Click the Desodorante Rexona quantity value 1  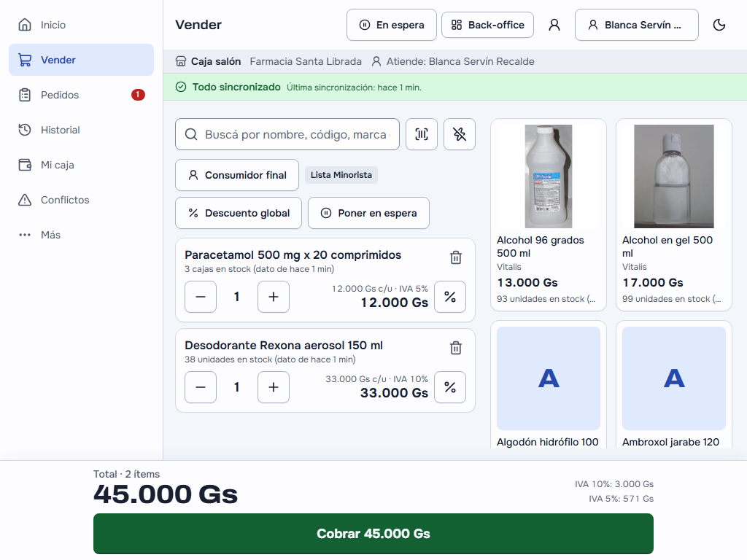click(237, 387)
